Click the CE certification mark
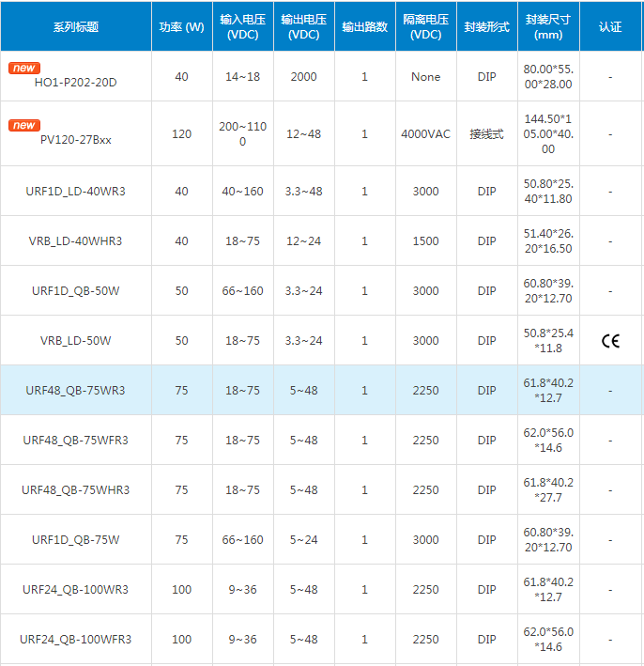644x666 pixels. click(x=610, y=341)
